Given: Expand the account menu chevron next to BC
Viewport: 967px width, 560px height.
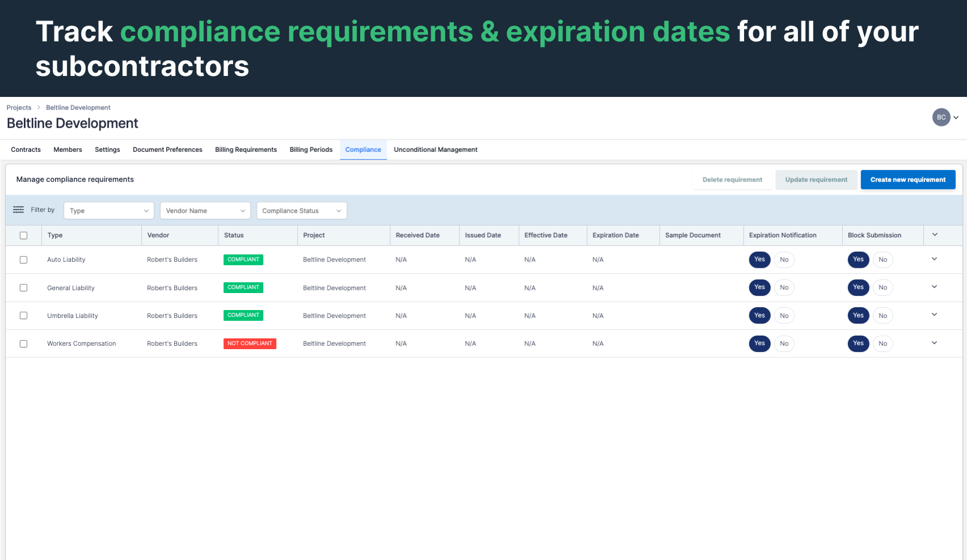Looking at the screenshot, I should click(x=956, y=118).
